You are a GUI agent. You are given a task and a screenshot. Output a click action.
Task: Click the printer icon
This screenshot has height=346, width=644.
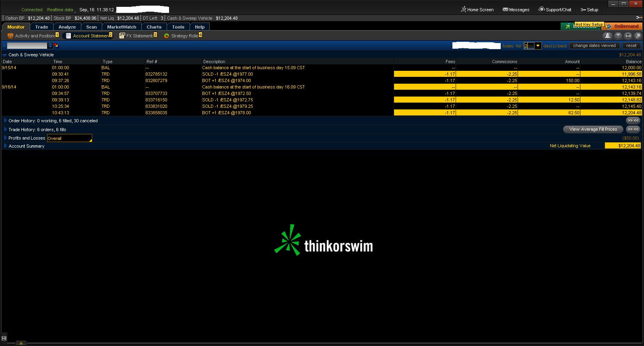pos(628,36)
